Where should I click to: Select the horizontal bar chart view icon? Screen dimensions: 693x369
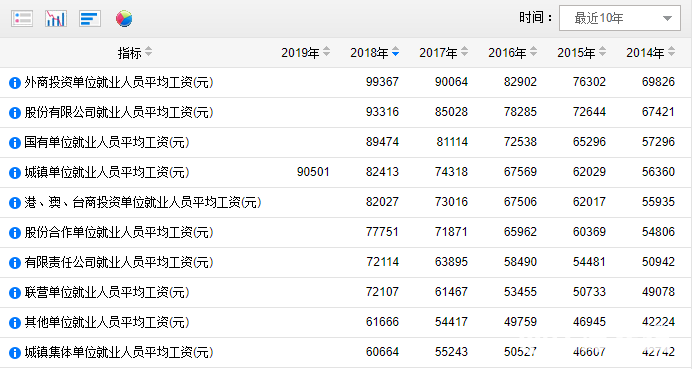click(x=90, y=19)
